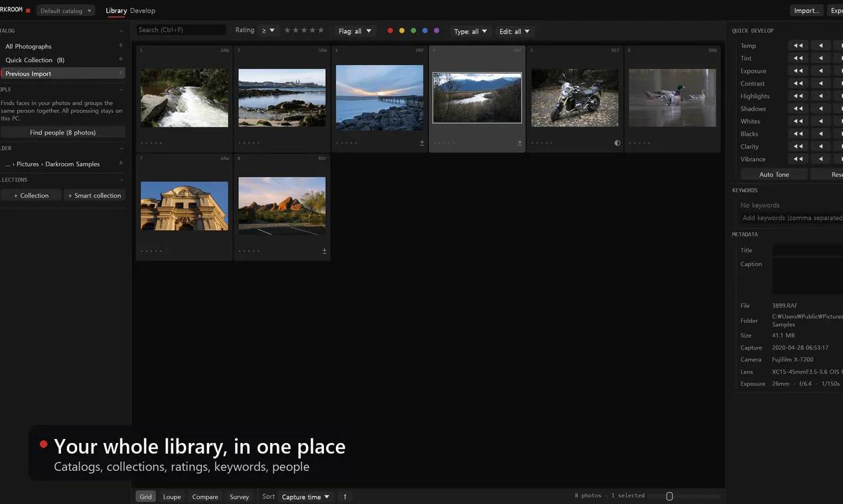Open the Edit: all filter dropdown
843x504 pixels.
click(x=515, y=31)
